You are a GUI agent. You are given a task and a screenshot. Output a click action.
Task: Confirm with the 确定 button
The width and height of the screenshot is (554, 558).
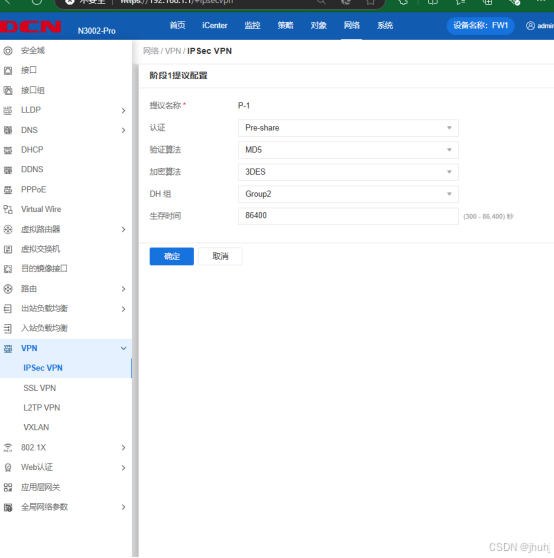(x=172, y=256)
